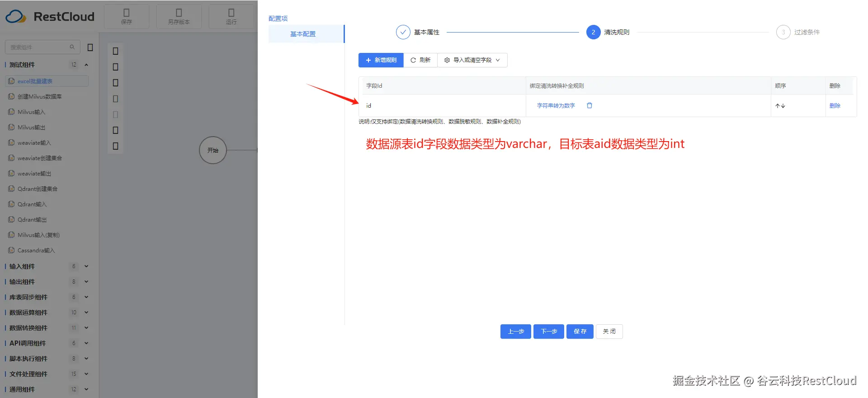Click the 运行 toolbar button

[231, 16]
